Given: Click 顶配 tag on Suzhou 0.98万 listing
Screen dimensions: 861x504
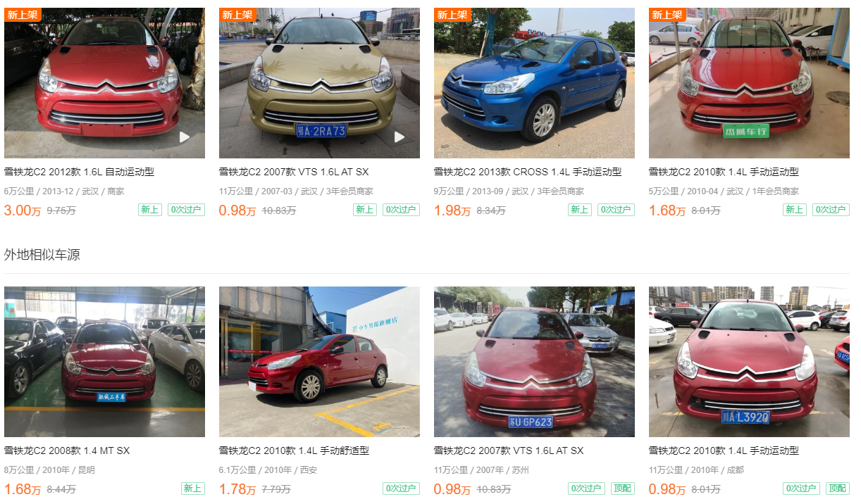Looking at the screenshot, I should pos(623,489).
